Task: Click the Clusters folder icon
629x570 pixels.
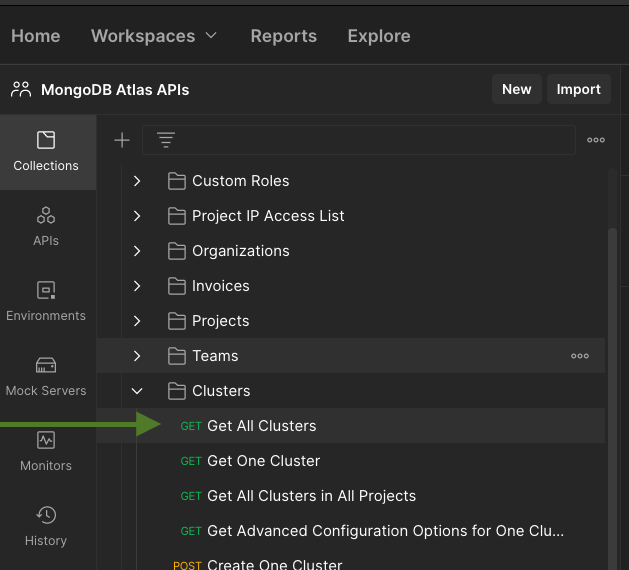Action: coord(177,391)
